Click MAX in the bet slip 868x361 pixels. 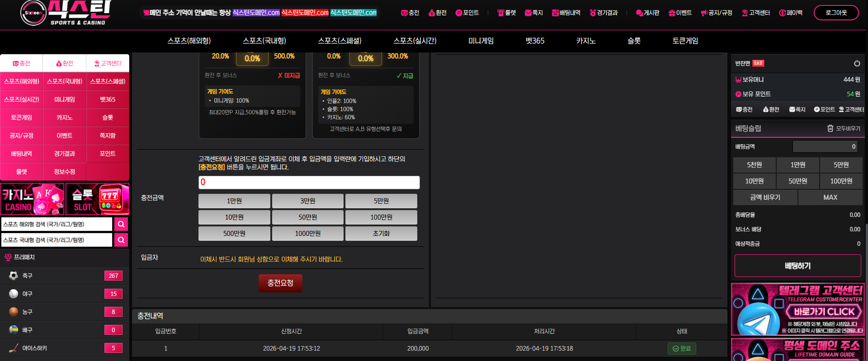830,197
